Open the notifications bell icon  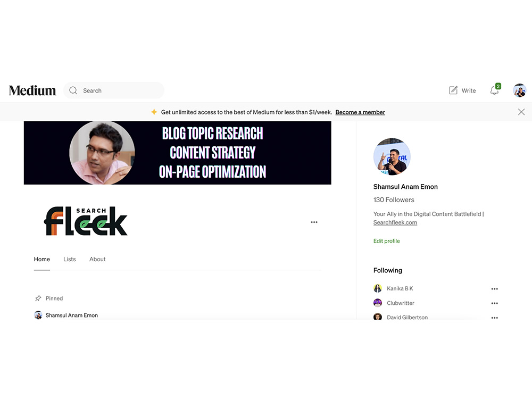coord(495,90)
